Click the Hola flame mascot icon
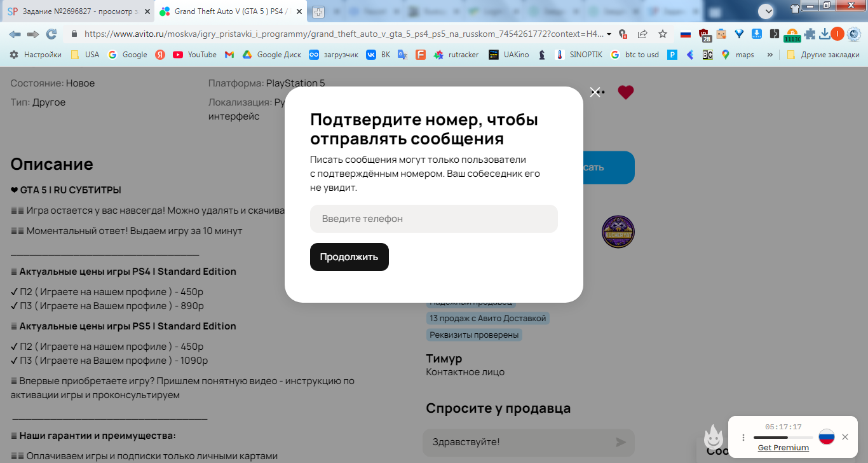868x463 pixels. [714, 438]
